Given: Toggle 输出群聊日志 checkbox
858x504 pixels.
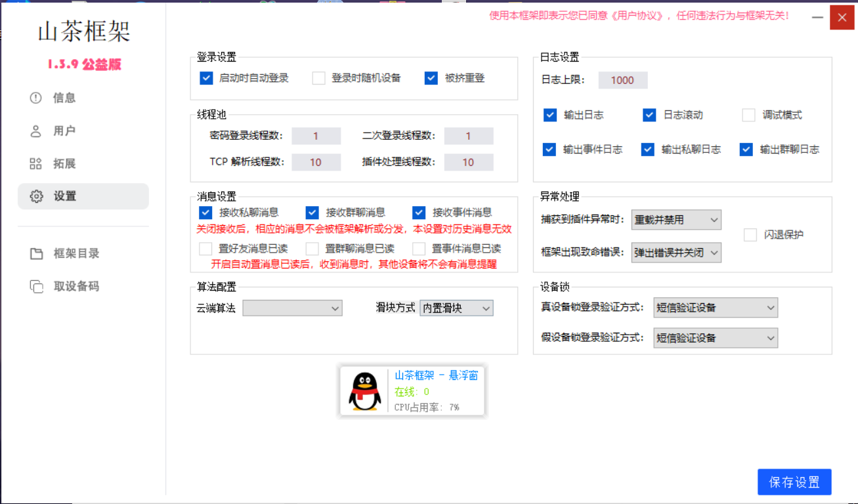Looking at the screenshot, I should click(746, 150).
